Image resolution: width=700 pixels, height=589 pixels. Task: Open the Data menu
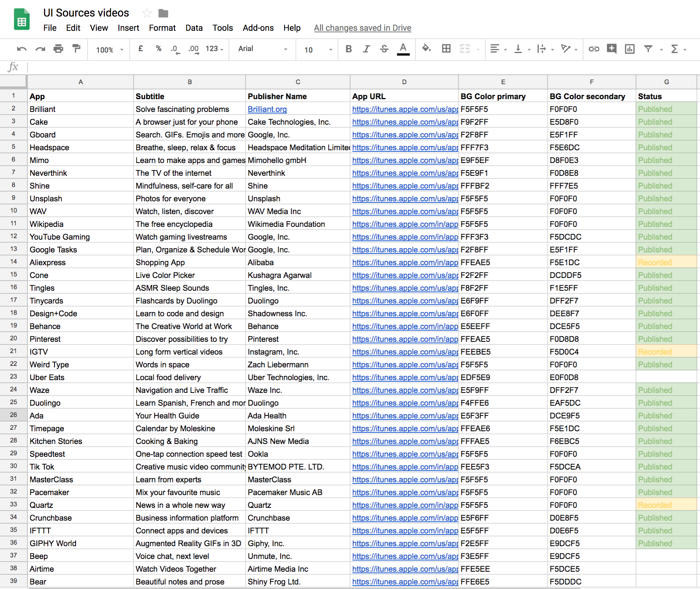pyautogui.click(x=194, y=28)
